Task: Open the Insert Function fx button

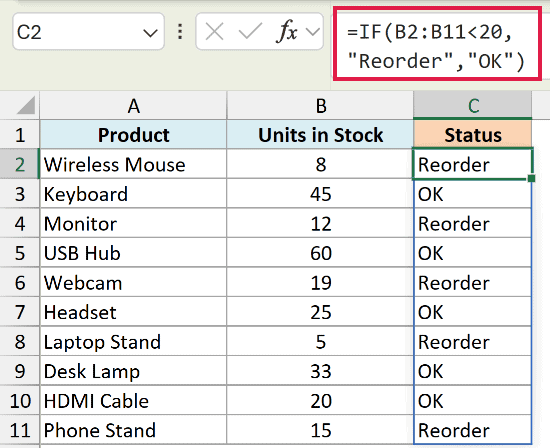Action: (x=288, y=32)
